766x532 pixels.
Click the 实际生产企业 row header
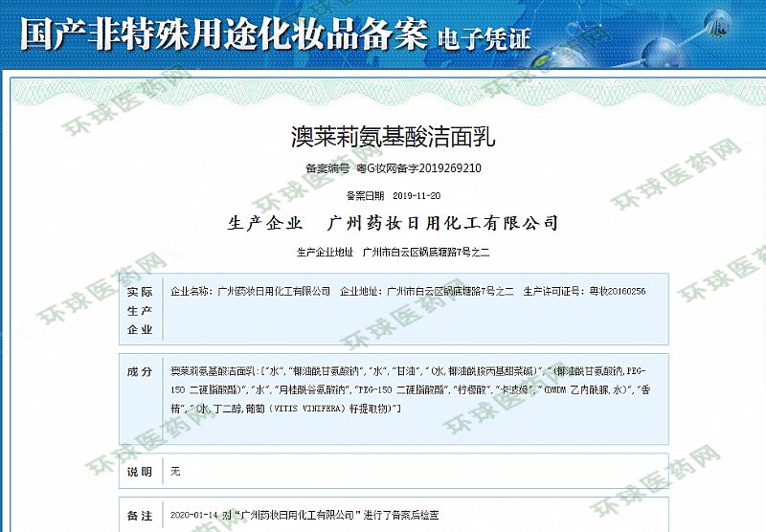pyautogui.click(x=139, y=310)
